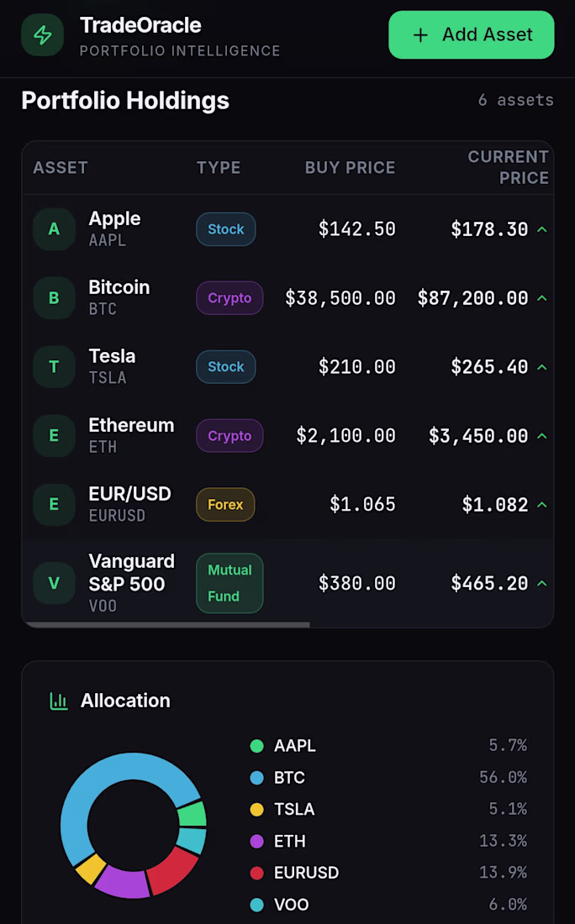This screenshot has width=575, height=924.
Task: Select the Forex badge for EUR/USD
Action: (x=225, y=505)
